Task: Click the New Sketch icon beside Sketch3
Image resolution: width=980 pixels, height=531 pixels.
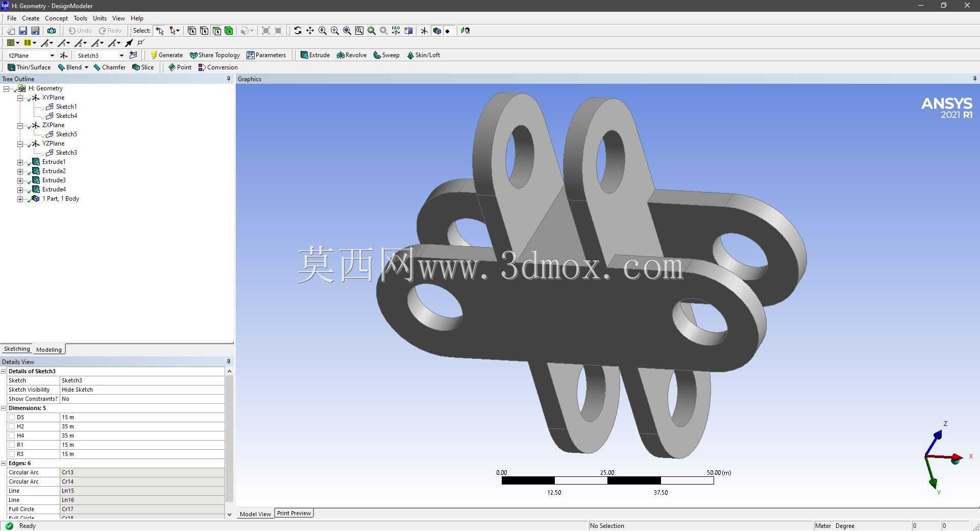Action: pyautogui.click(x=133, y=55)
